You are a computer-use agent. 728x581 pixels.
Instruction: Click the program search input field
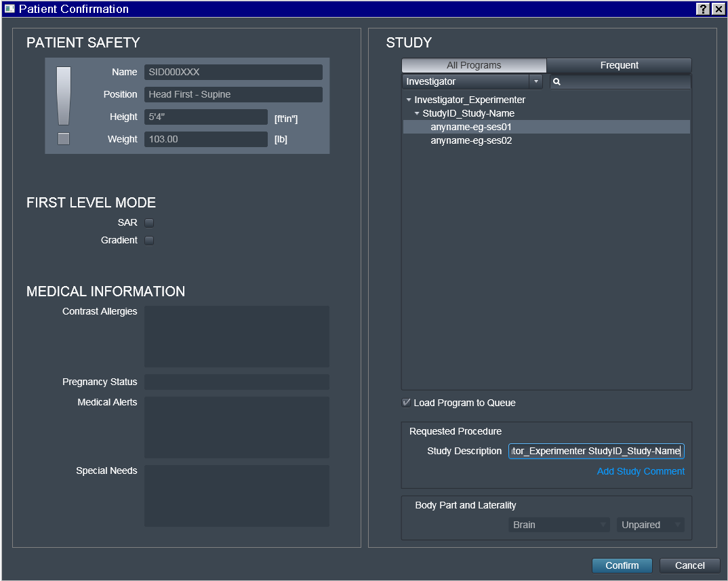point(621,82)
